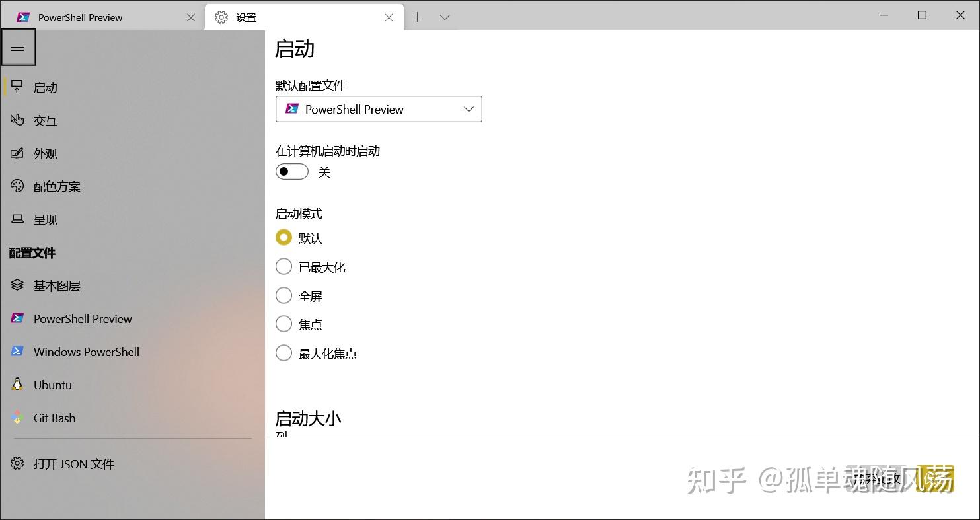Image resolution: width=980 pixels, height=520 pixels.
Task: Toggle the hamburger navigation menu
Action: click(x=18, y=48)
